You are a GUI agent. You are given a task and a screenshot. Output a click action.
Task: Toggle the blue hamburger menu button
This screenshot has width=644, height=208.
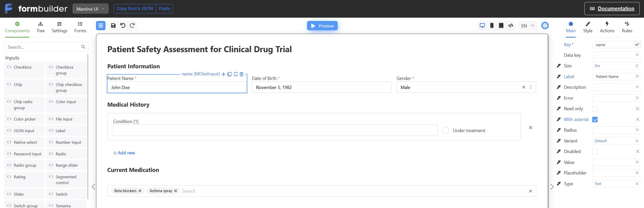pos(101,25)
